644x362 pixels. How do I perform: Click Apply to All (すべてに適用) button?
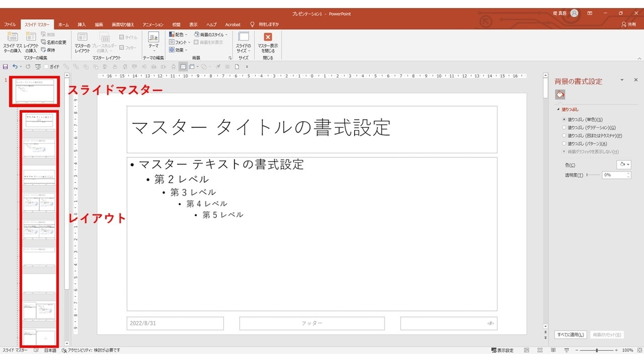click(x=570, y=335)
